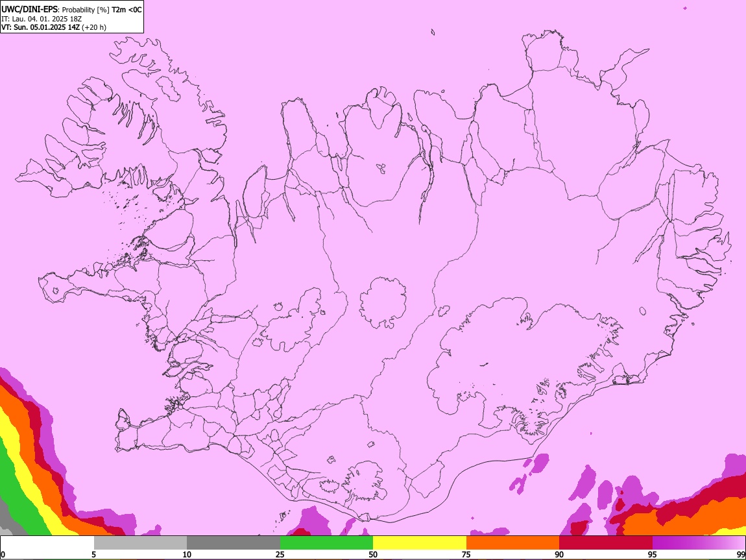Image resolution: width=746 pixels, height=560 pixels.
Task: Click the '(+20 h)' forecast lead text
Action: coord(94,27)
